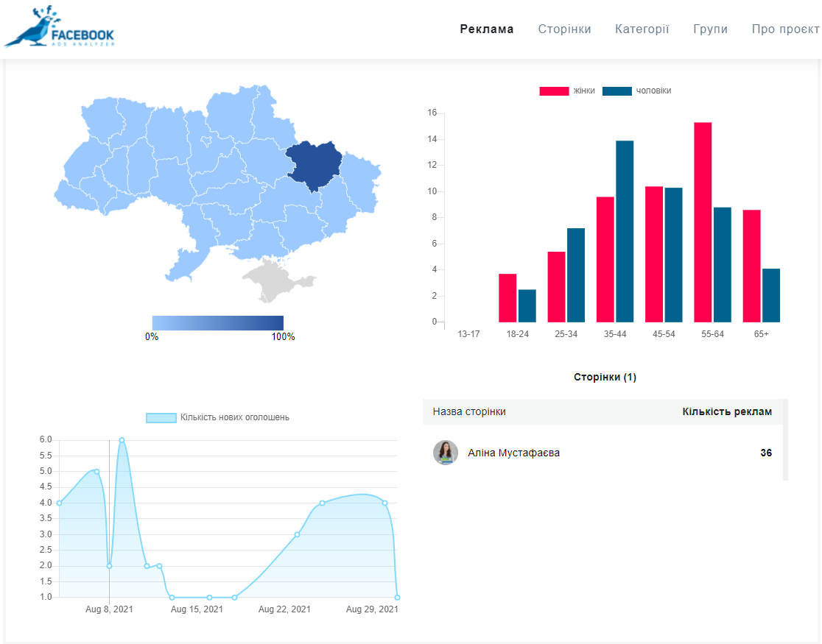822x644 pixels.
Task: Click the 0%–100% map gradient scale
Action: pyautogui.click(x=217, y=322)
